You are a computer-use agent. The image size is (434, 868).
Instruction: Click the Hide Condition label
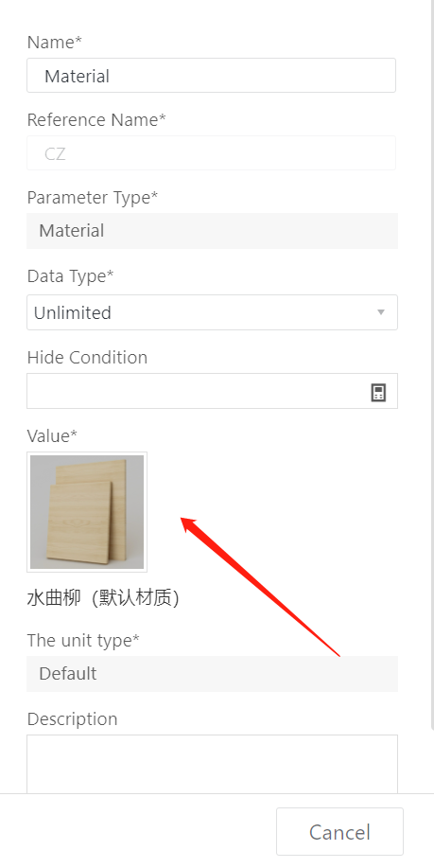point(87,357)
